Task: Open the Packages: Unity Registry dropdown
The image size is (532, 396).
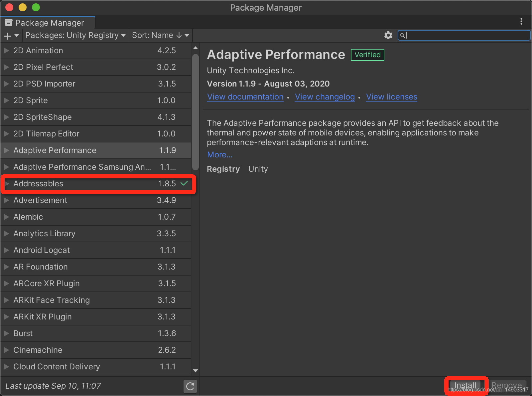Action: click(x=75, y=35)
